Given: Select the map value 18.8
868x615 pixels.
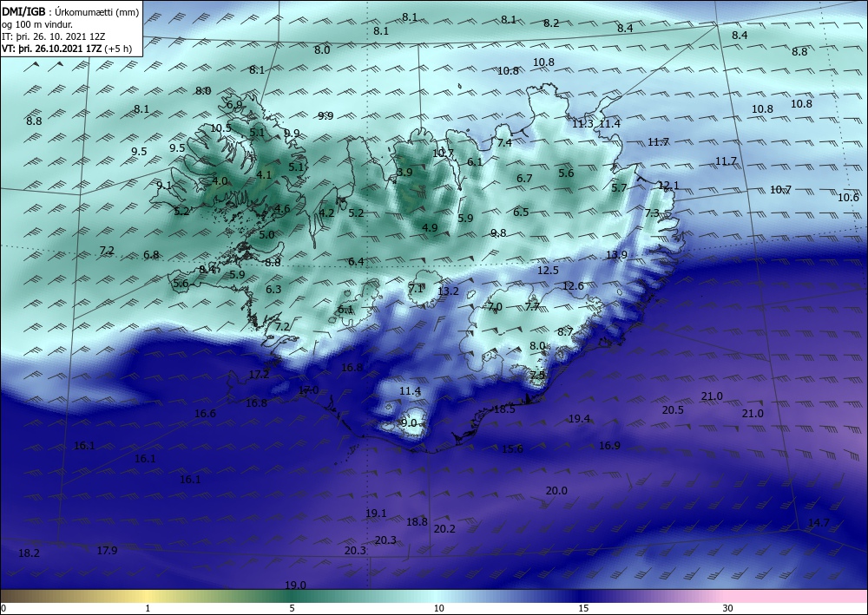Looking at the screenshot, I should point(417,522).
